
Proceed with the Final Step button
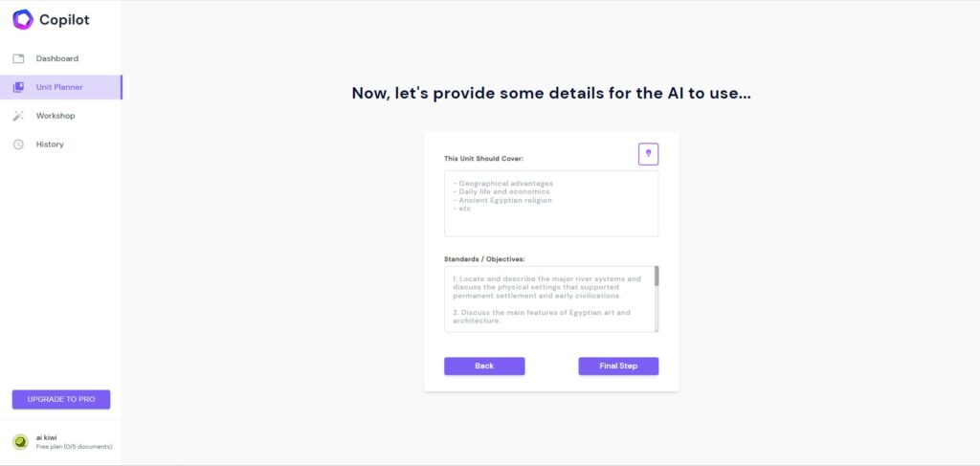618,366
